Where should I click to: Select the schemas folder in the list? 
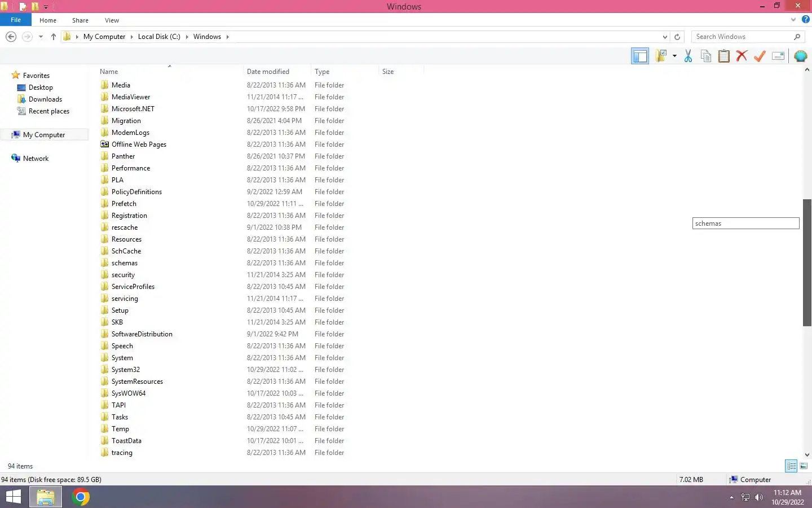point(124,263)
